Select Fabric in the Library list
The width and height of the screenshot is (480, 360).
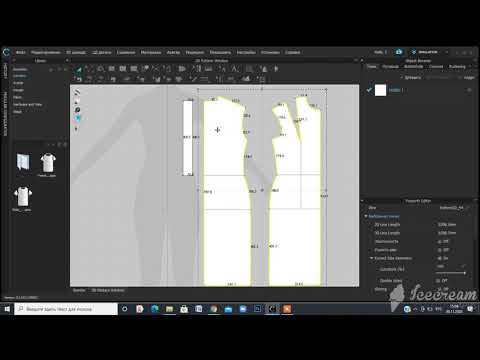tap(17, 97)
